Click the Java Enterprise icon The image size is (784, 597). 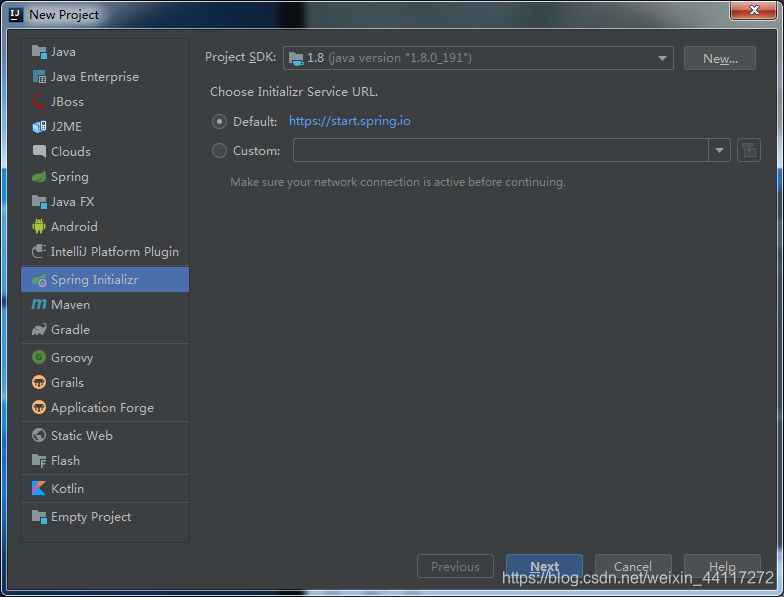coord(39,76)
